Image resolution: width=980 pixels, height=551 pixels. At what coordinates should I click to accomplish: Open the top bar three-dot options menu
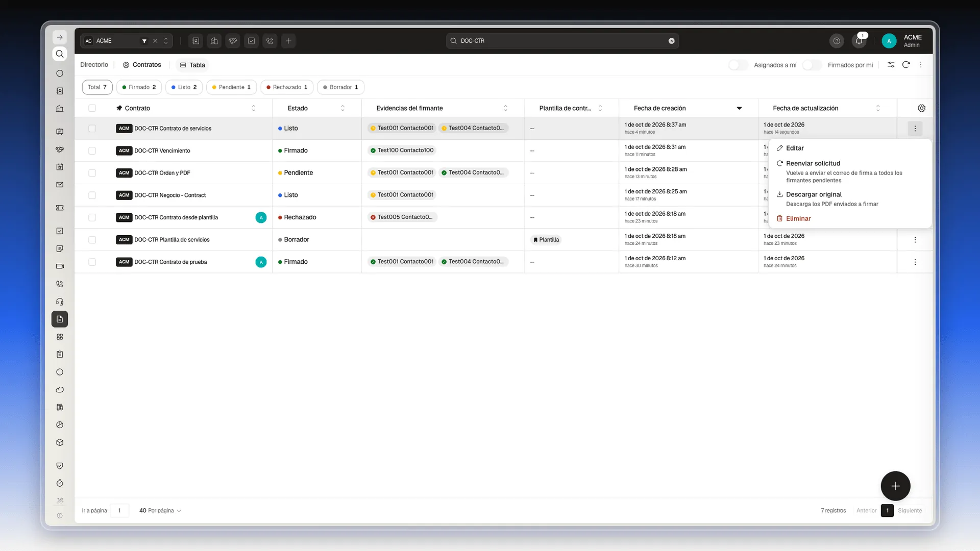pos(921,65)
